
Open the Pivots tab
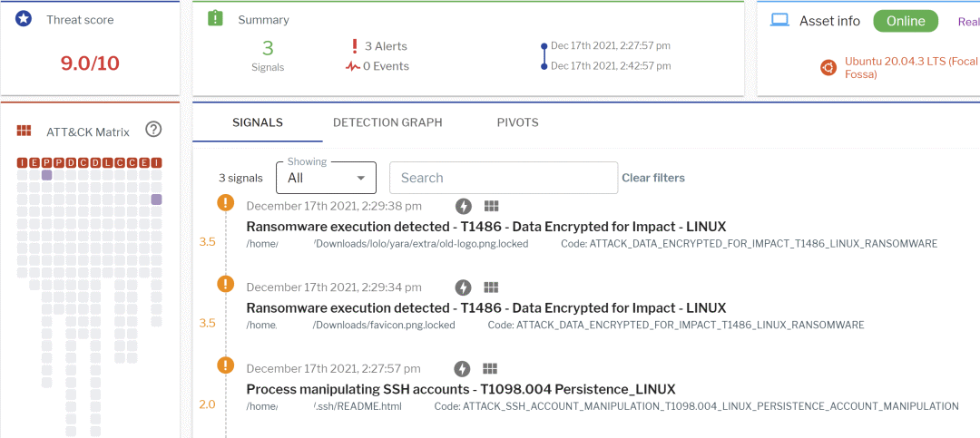(517, 122)
